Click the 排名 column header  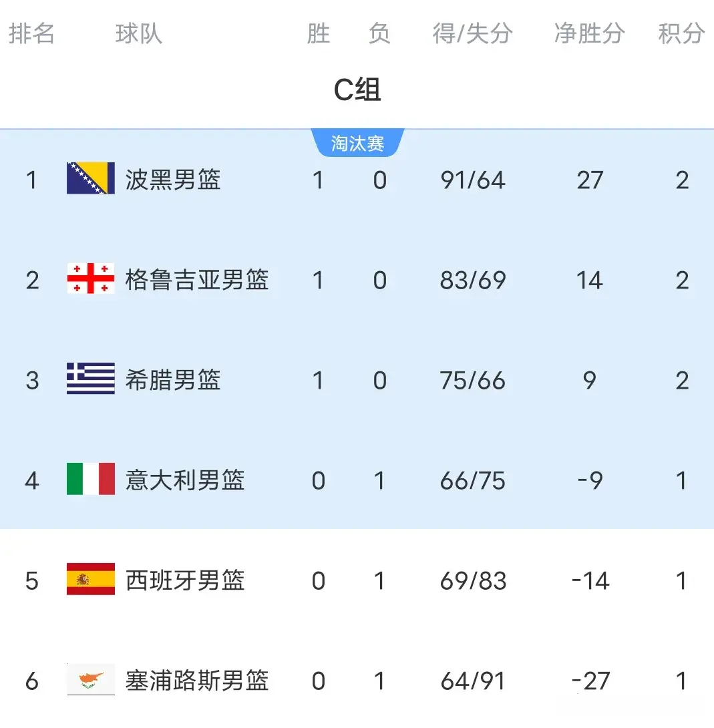(31, 33)
